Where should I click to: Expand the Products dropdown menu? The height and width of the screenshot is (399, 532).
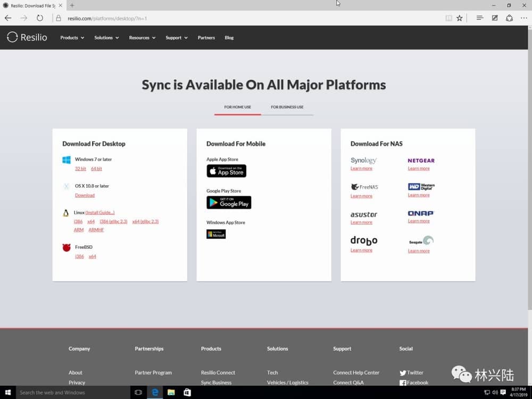click(72, 38)
